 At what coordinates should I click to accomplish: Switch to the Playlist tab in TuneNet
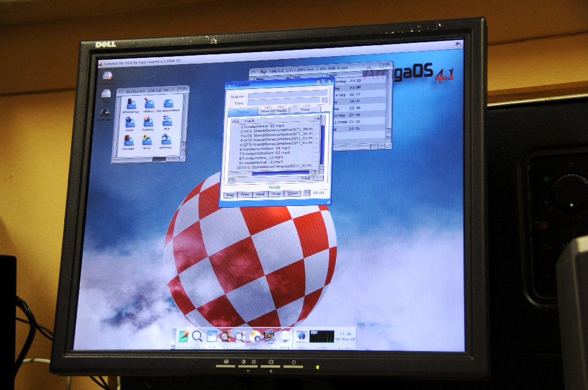243,112
